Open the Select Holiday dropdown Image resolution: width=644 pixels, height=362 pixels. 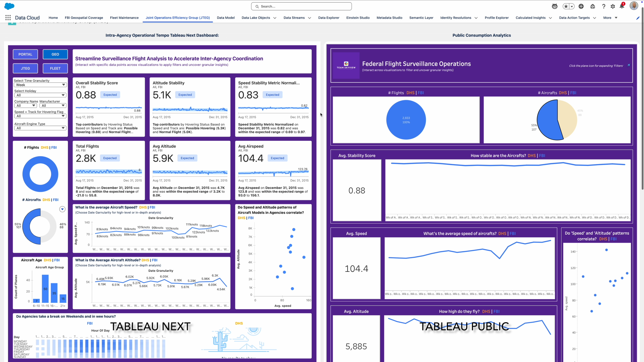[40, 95]
